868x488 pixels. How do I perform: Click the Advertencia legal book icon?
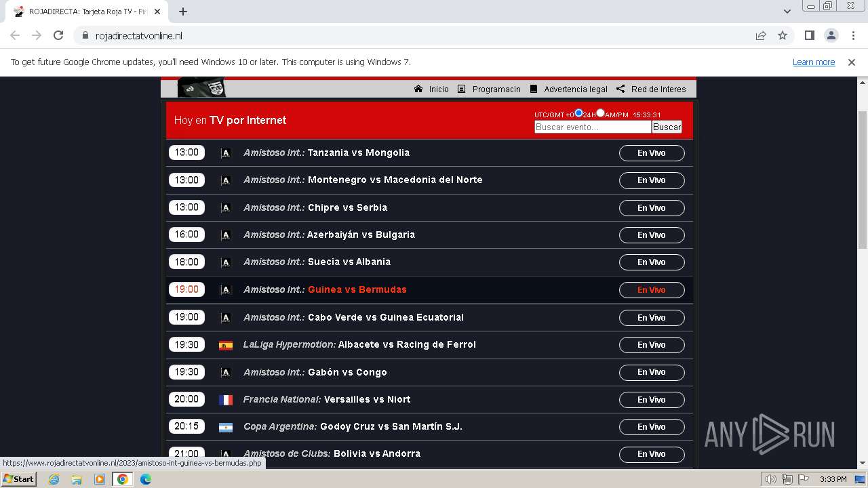(x=534, y=89)
